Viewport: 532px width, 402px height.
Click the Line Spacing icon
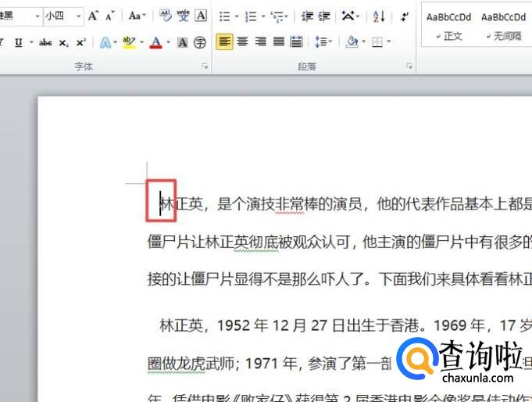pyautogui.click(x=320, y=41)
